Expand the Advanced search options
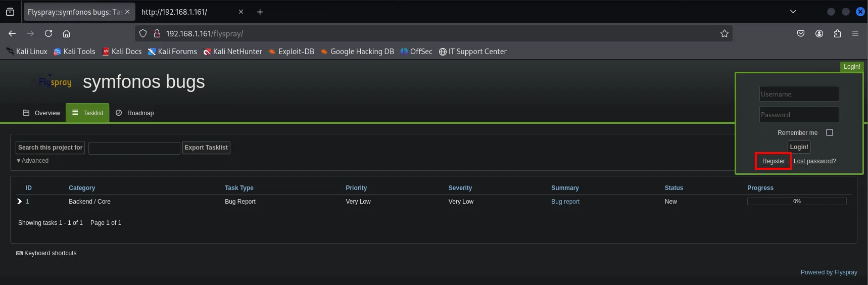 [x=33, y=161]
